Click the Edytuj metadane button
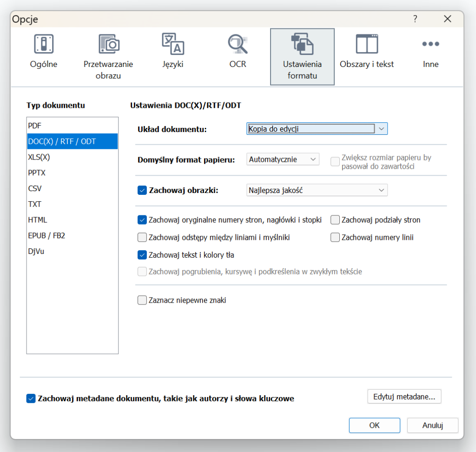This screenshot has width=476, height=452. 404,397
